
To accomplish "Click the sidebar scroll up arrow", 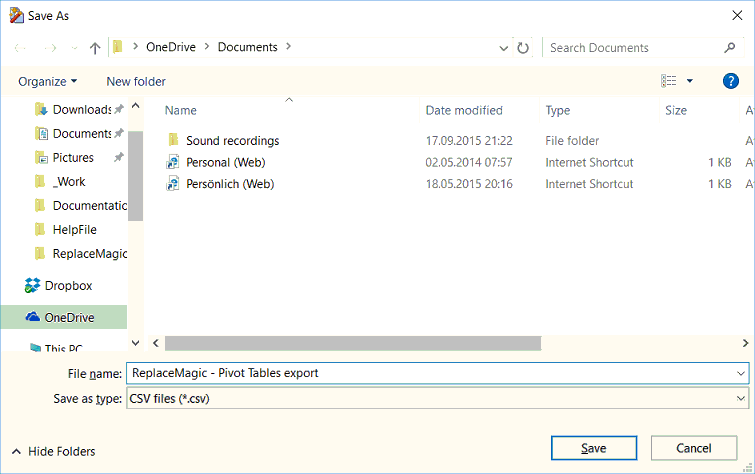I will (136, 105).
